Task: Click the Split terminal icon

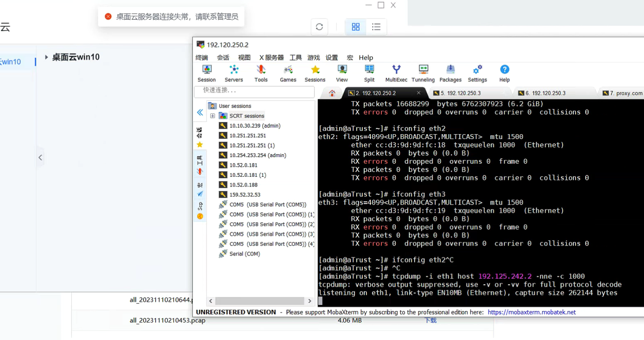Action: click(x=369, y=73)
